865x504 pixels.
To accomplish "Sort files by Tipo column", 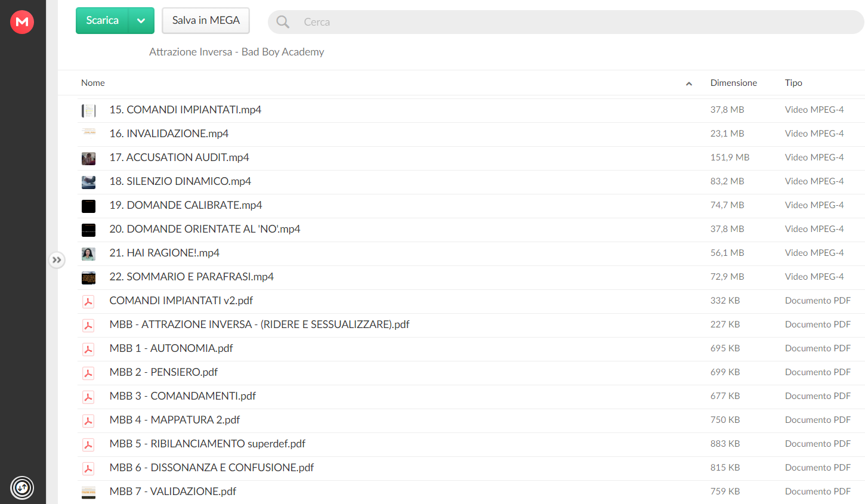I will 793,83.
